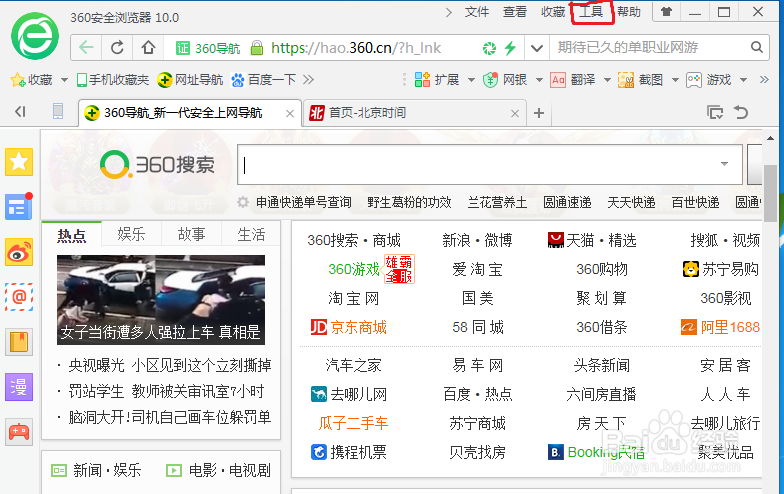The width and height of the screenshot is (784, 494).
Task: Open the news feed sidebar icon
Action: [x=19, y=206]
